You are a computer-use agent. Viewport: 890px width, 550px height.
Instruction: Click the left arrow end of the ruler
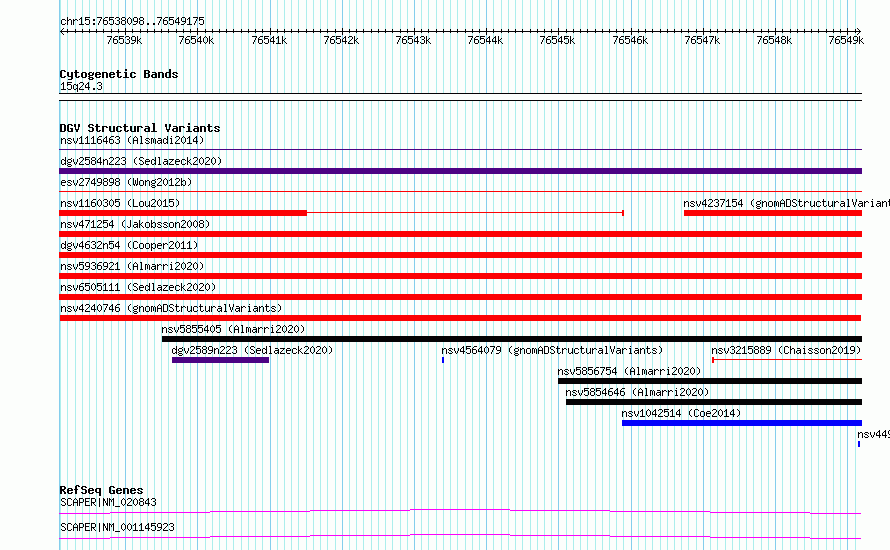(62, 31)
